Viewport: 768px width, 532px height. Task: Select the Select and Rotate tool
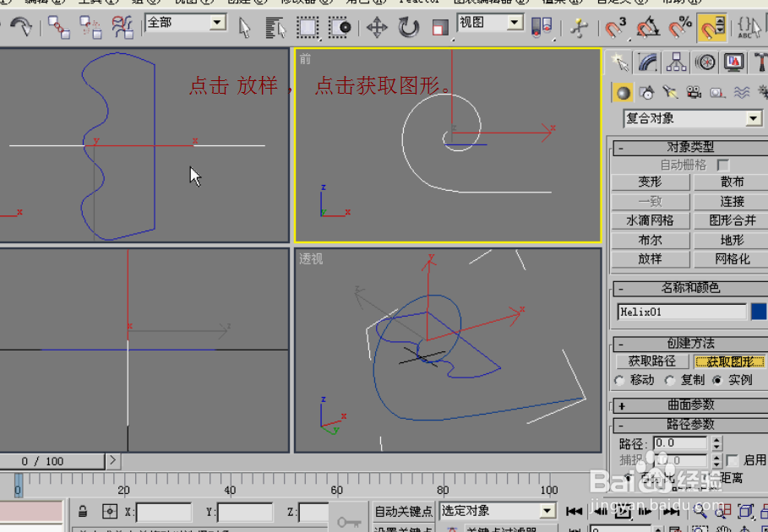pos(407,28)
